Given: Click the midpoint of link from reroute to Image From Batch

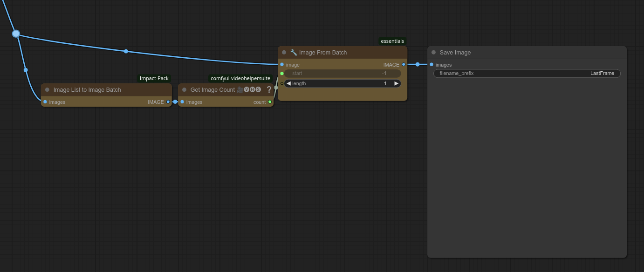Looking at the screenshot, I should pos(126,51).
